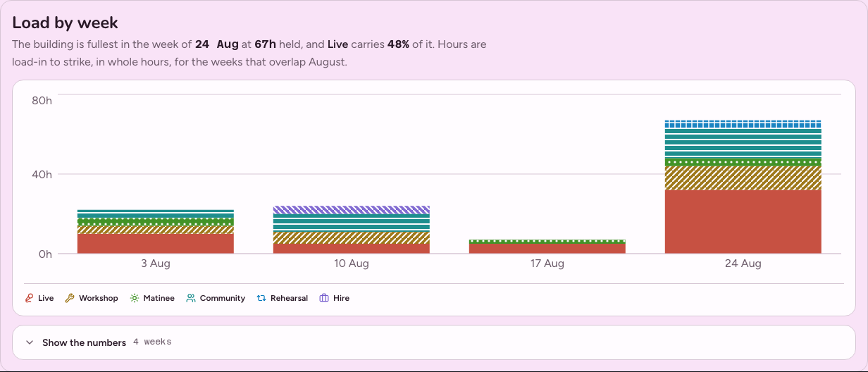Select the Community legend label
Screen dimensions: 868x372
coord(223,298)
